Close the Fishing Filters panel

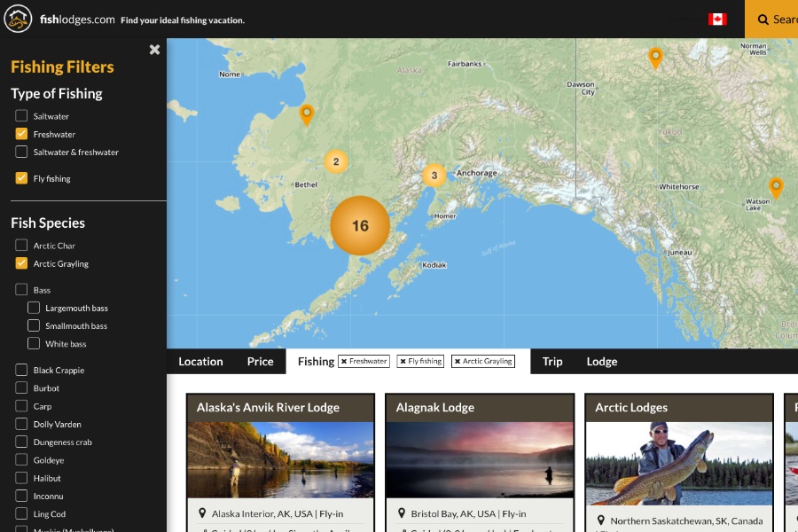point(154,50)
